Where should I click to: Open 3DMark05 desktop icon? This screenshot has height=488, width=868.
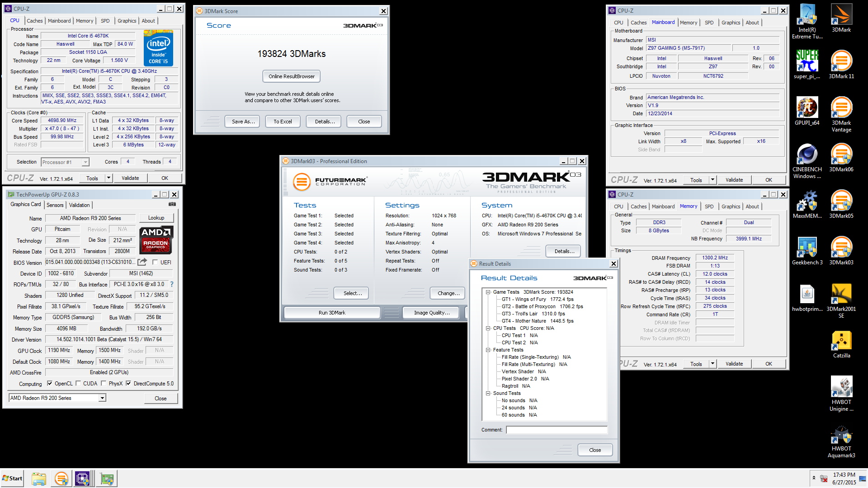coord(841,204)
